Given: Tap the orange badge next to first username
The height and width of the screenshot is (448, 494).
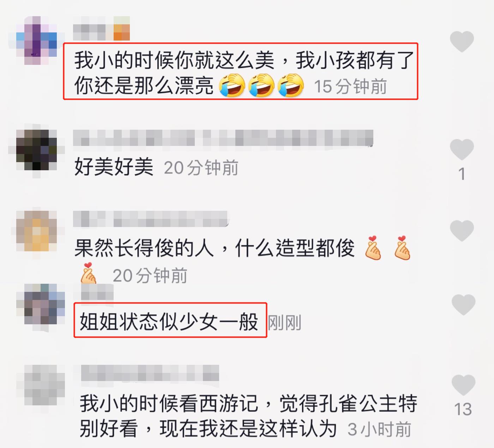Looking at the screenshot, I should tap(122, 29).
